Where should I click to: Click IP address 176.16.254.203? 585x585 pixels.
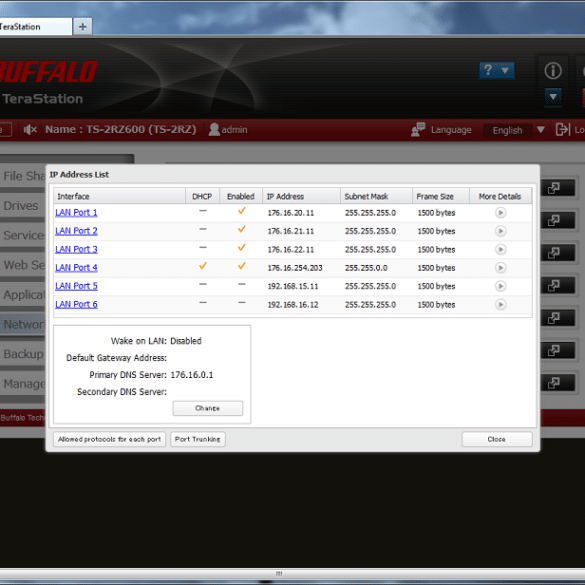click(295, 268)
